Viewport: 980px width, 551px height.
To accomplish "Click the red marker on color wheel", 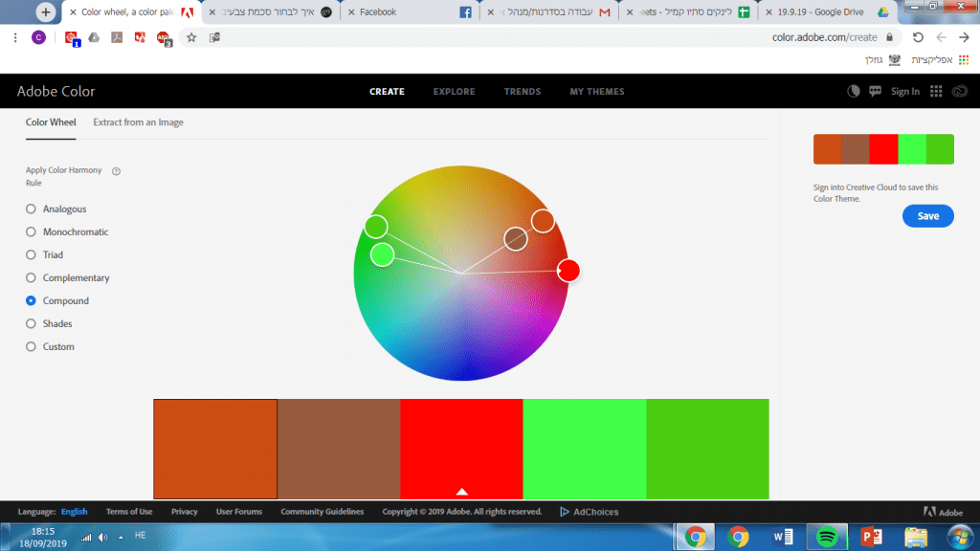I will click(568, 271).
